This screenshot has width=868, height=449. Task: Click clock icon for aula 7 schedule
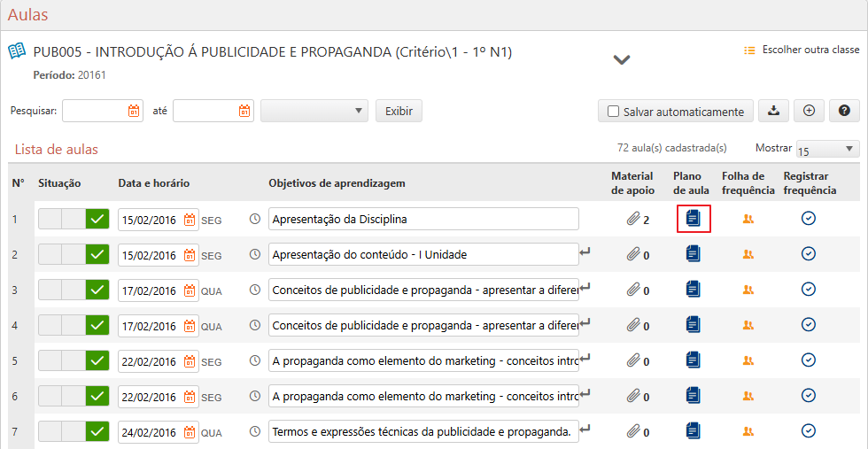[255, 430]
